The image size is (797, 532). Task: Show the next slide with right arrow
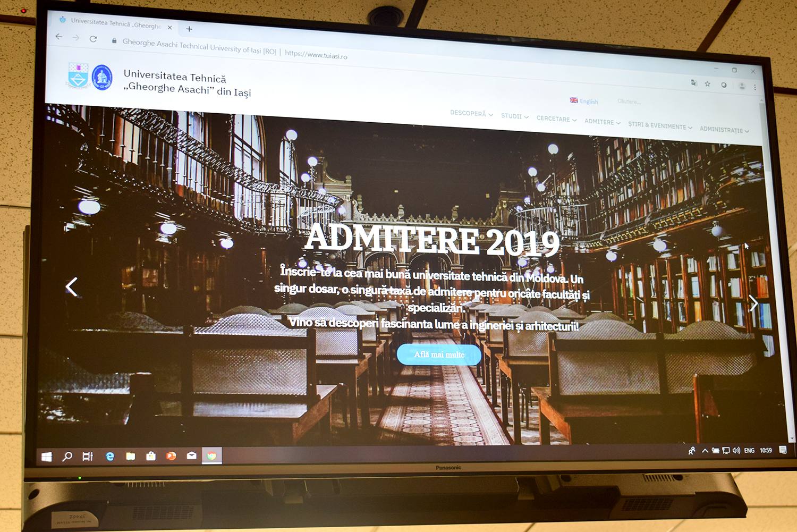[x=753, y=303]
